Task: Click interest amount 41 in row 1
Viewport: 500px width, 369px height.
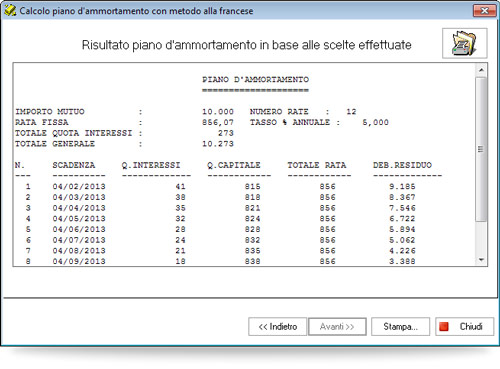Action: point(180,186)
